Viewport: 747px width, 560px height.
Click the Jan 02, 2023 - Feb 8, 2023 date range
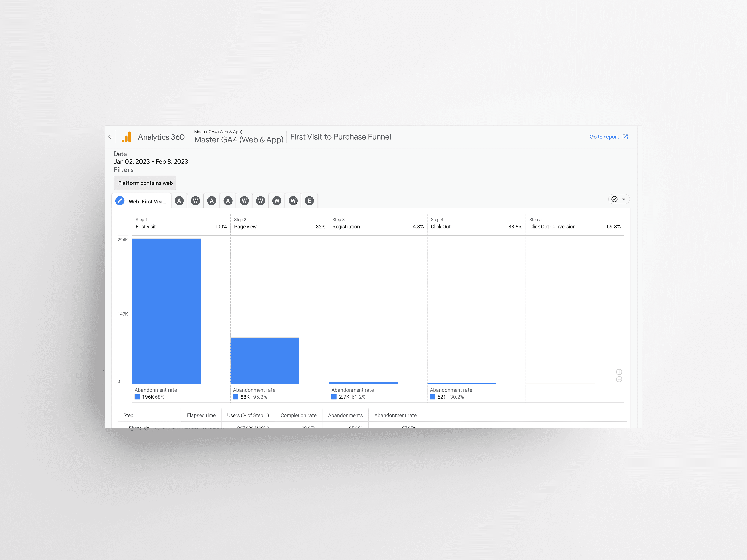pos(151,162)
